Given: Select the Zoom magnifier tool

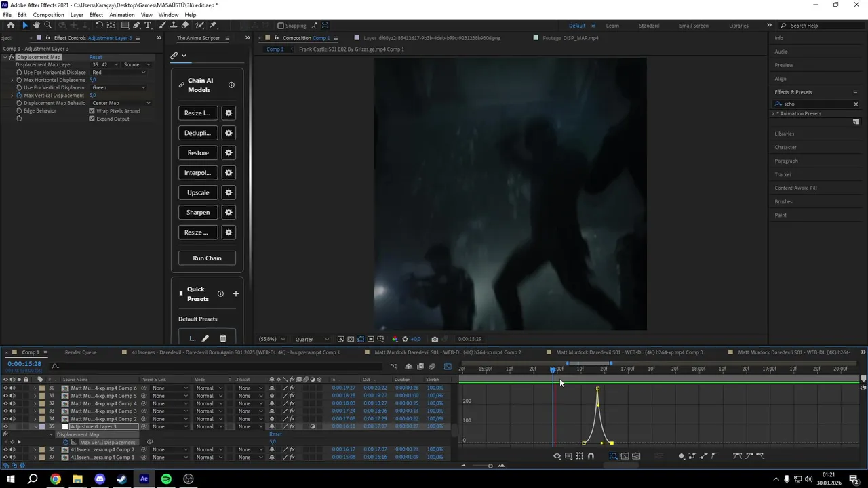Looking at the screenshot, I should tap(47, 26).
